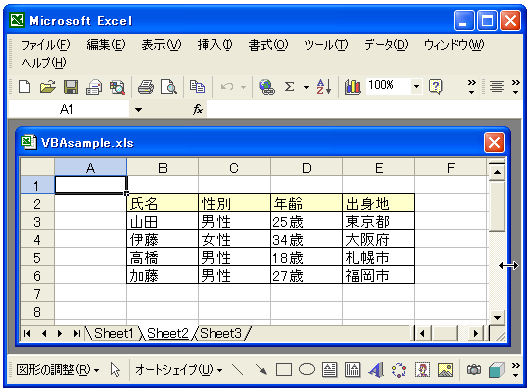Select the Line drawing tool

237,370
